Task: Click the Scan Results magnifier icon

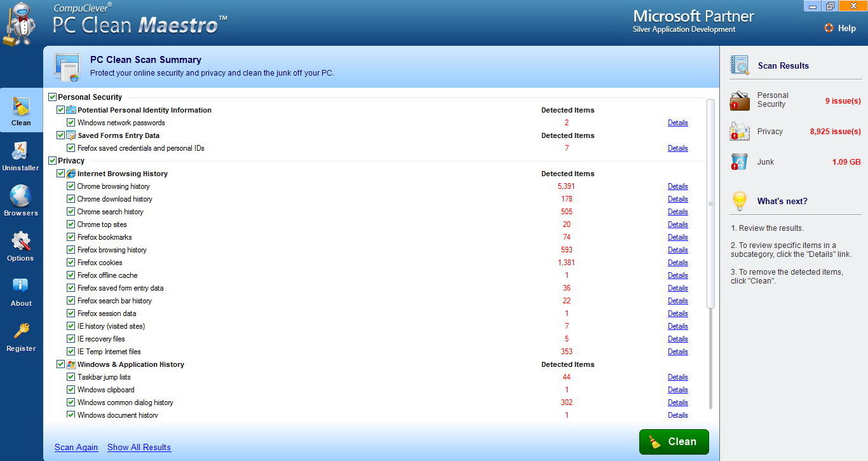Action: (x=740, y=65)
